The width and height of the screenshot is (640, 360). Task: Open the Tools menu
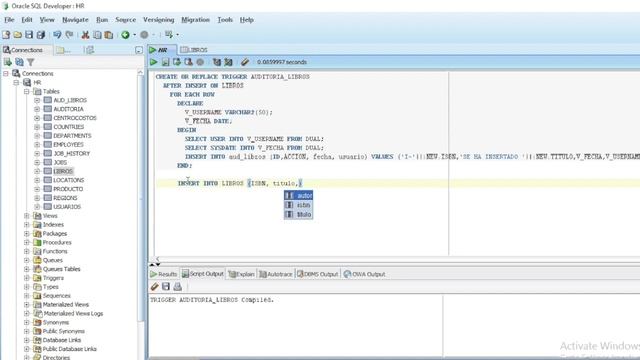(x=225, y=20)
